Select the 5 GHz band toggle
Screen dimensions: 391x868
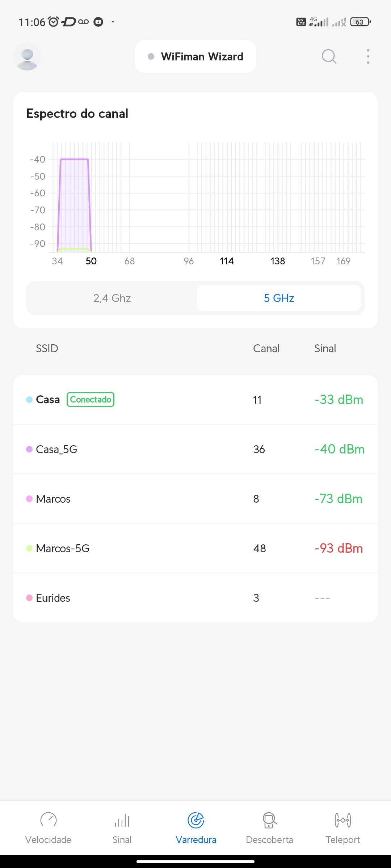point(279,298)
